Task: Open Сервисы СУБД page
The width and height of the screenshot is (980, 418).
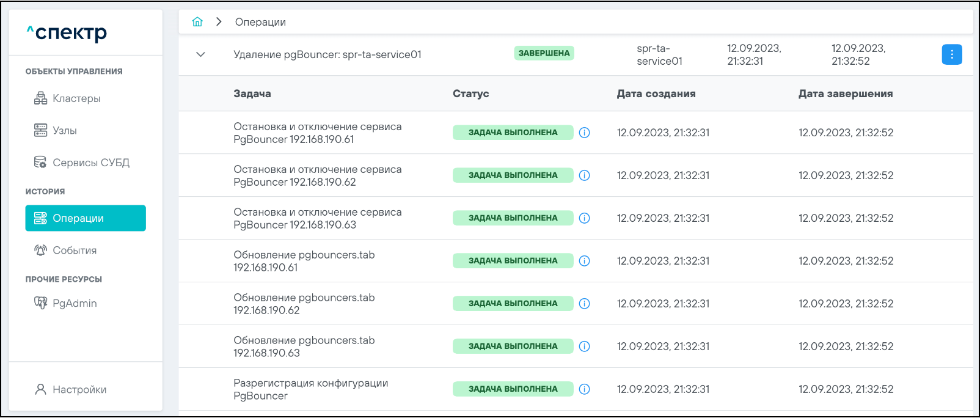Action: point(90,163)
